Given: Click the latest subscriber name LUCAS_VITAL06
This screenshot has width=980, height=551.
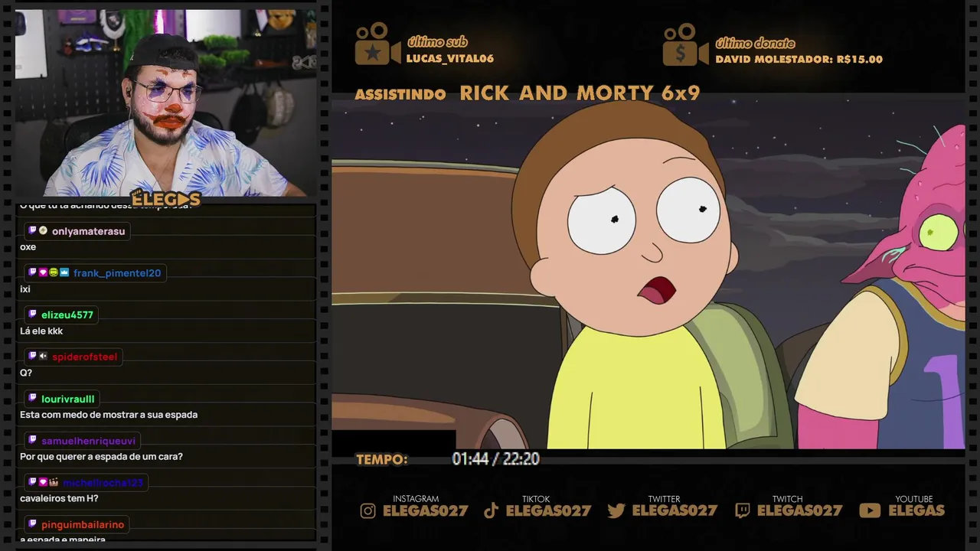Looking at the screenshot, I should click(450, 58).
